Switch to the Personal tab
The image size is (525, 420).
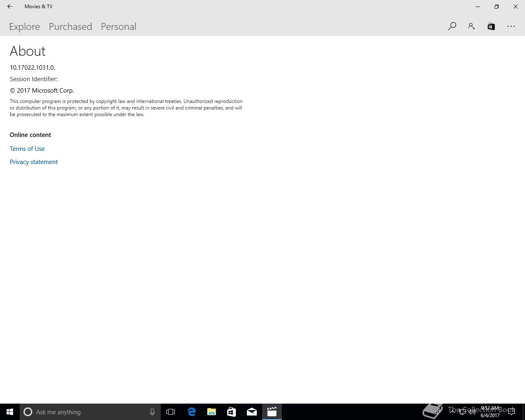[119, 27]
